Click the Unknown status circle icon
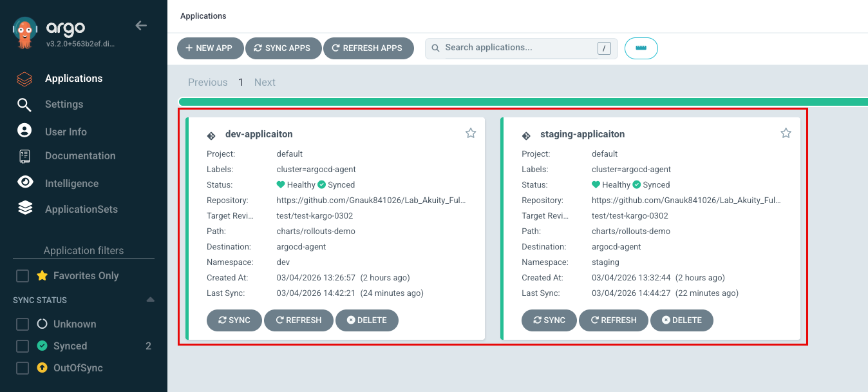This screenshot has height=392, width=868. (42, 324)
